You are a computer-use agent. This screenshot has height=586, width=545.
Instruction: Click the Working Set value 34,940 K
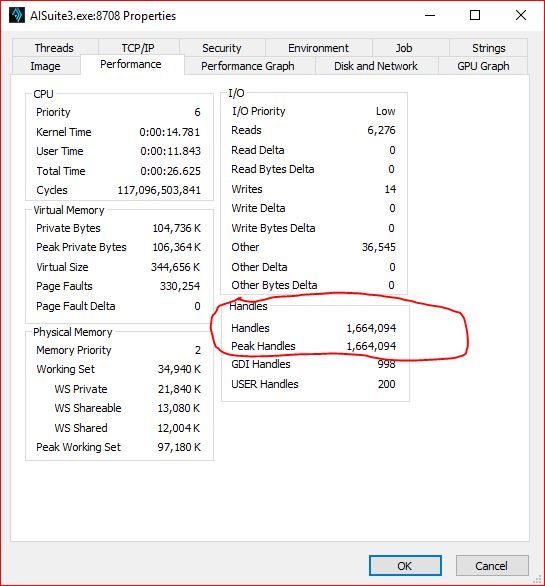click(x=179, y=369)
